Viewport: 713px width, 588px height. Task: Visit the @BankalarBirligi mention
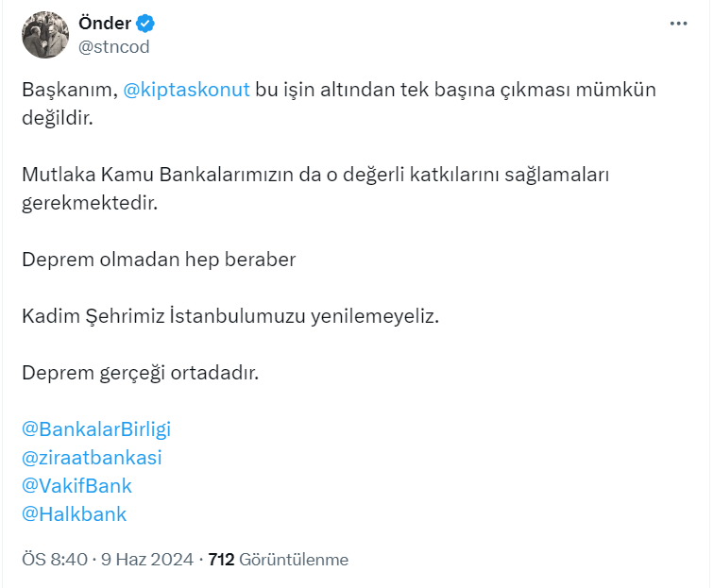(x=96, y=428)
